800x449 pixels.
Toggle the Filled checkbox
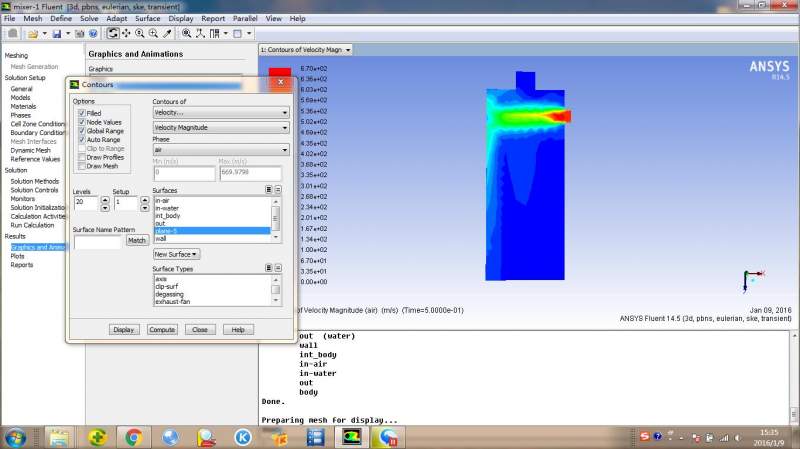82,113
